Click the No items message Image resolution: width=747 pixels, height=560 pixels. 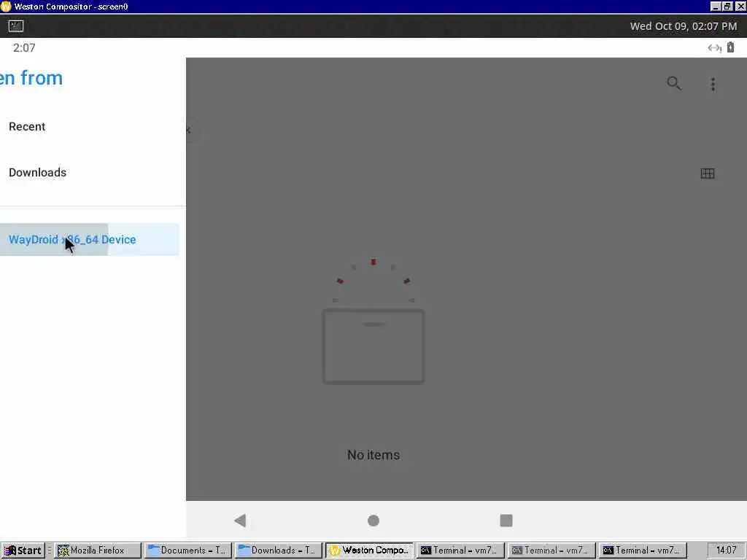[373, 455]
